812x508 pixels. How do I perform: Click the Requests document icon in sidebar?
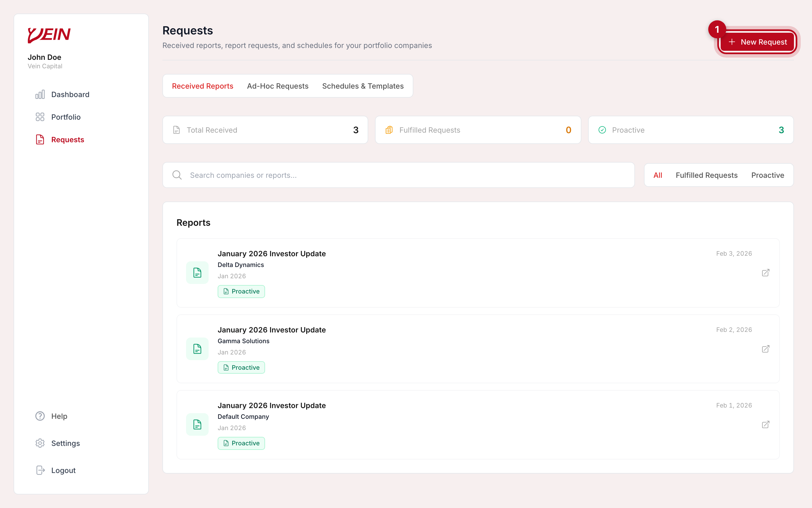click(40, 139)
